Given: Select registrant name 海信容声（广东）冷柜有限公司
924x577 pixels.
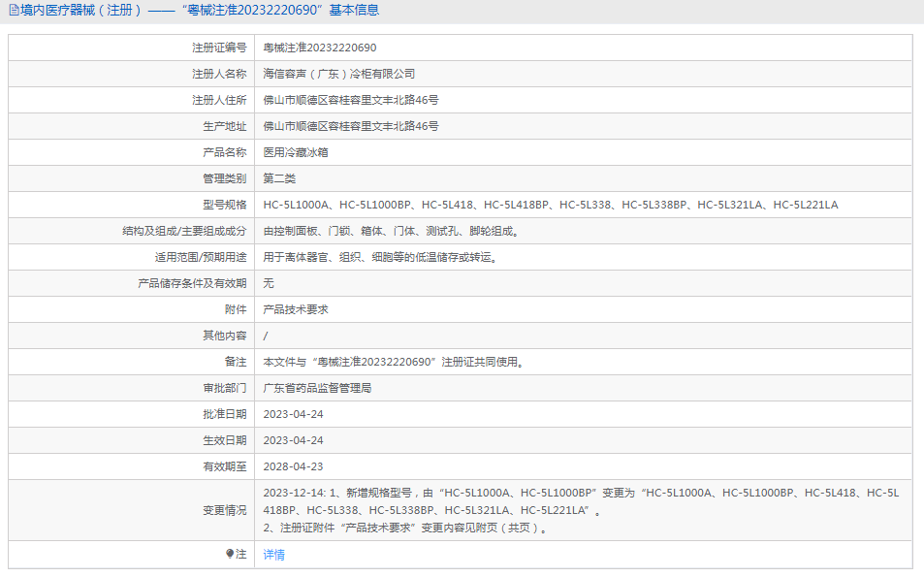Looking at the screenshot, I should (x=338, y=74).
